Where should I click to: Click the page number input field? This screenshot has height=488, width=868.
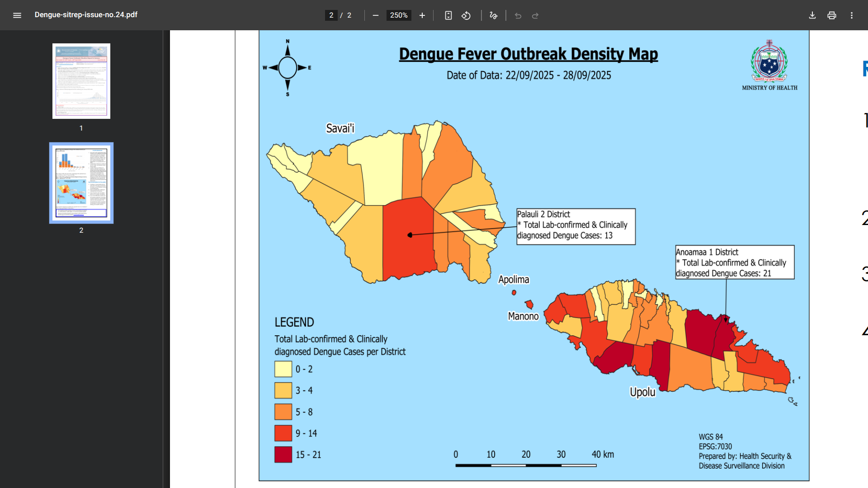pyautogui.click(x=331, y=15)
